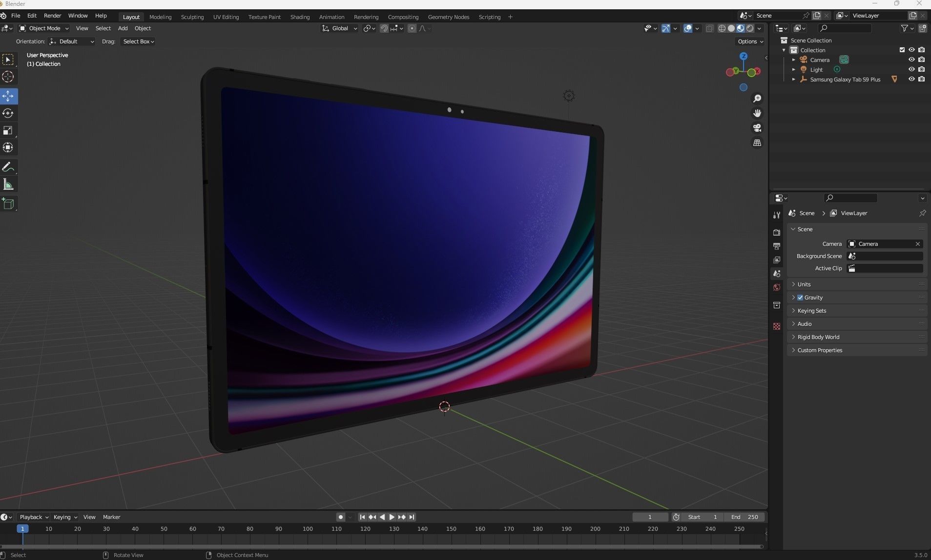Disable Camera in renders
The height and width of the screenshot is (560, 931).
tap(921, 60)
